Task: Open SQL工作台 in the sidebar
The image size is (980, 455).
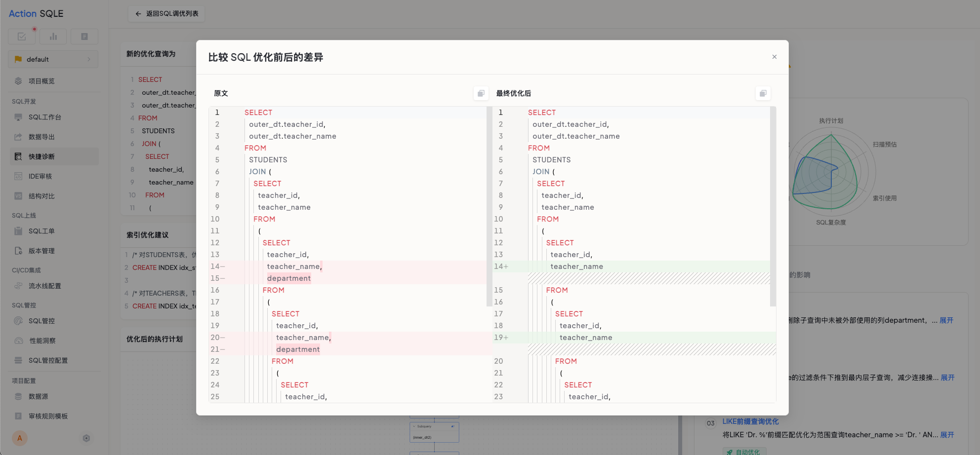Action: point(44,117)
